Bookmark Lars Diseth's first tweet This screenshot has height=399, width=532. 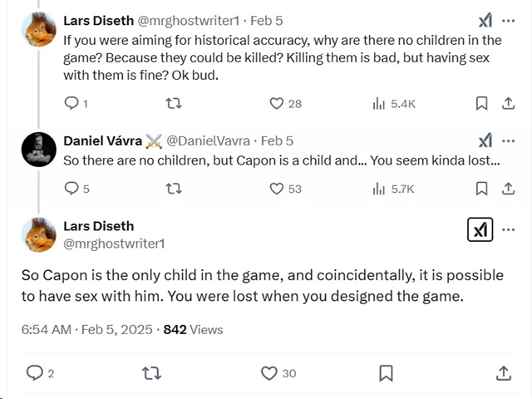coord(481,103)
